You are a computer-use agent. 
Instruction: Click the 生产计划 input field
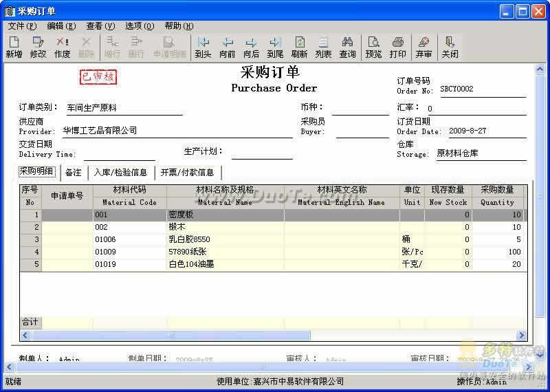(x=262, y=153)
